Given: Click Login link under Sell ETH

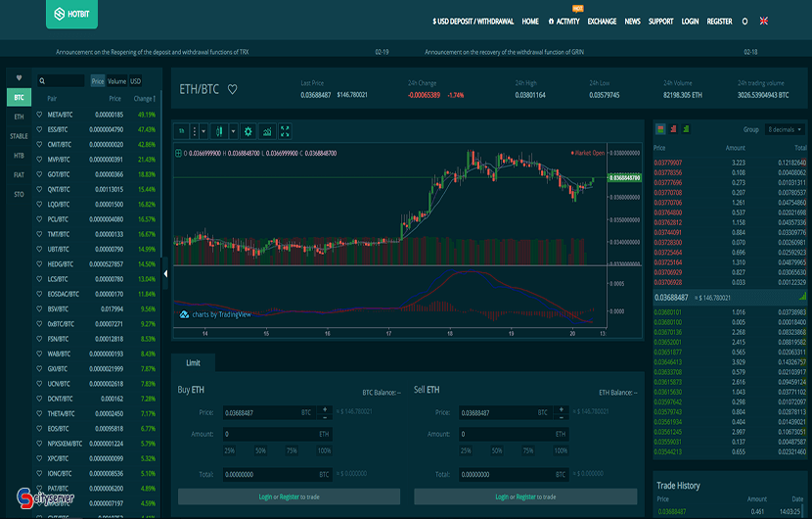Looking at the screenshot, I should [502, 496].
